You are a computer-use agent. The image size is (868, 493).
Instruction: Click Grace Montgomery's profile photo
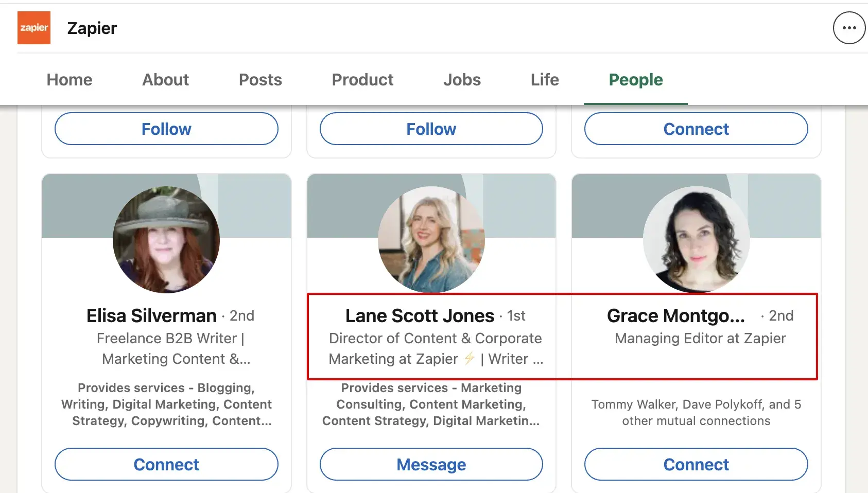click(x=696, y=239)
